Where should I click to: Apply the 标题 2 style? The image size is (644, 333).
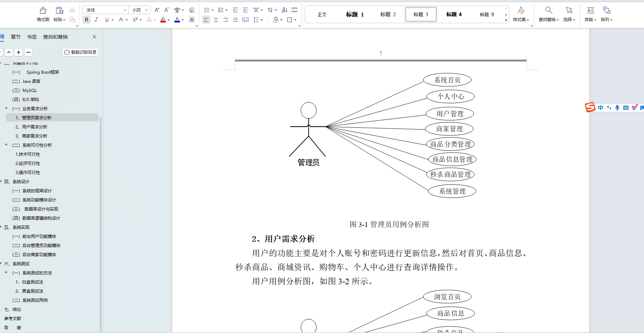click(x=388, y=14)
